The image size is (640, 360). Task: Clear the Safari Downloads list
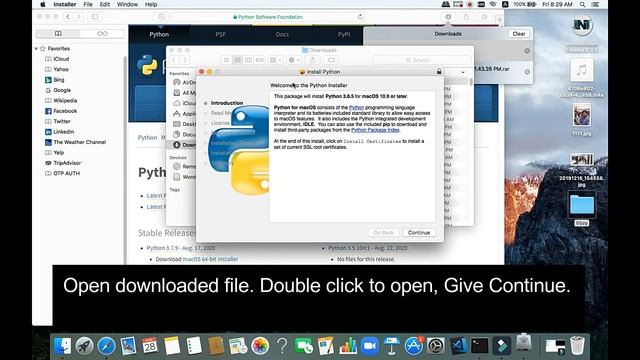519,34
